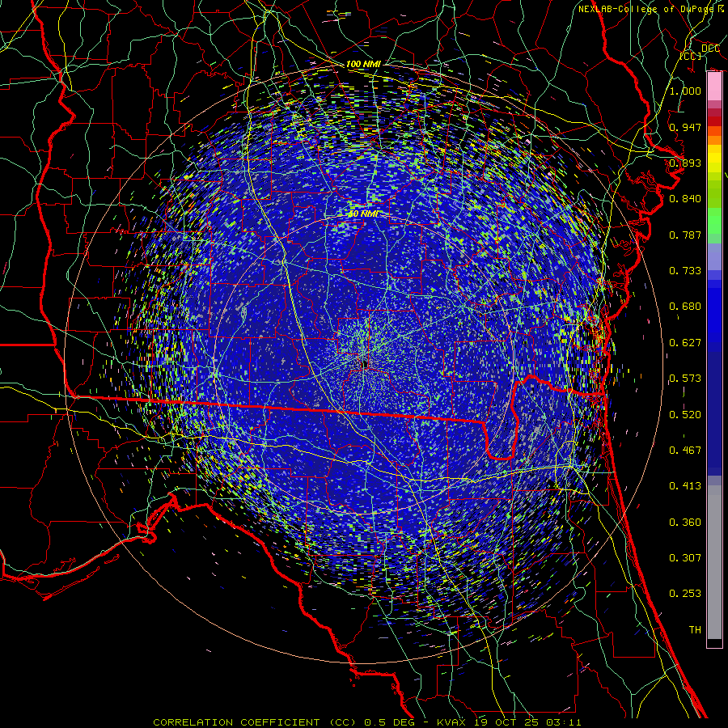728x728 pixels.
Task: Click the DEC label above the legend
Action: (x=710, y=49)
